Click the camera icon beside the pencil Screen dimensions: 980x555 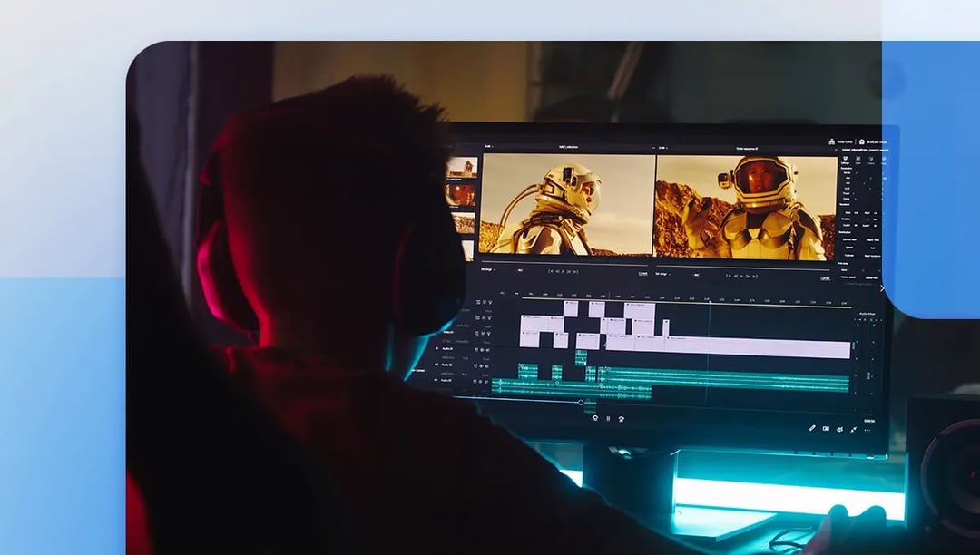pyautogui.click(x=826, y=428)
